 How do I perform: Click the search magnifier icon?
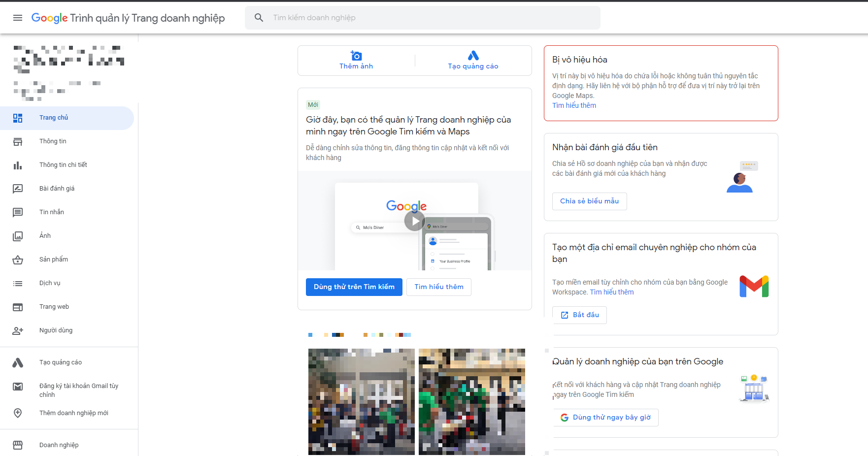259,18
